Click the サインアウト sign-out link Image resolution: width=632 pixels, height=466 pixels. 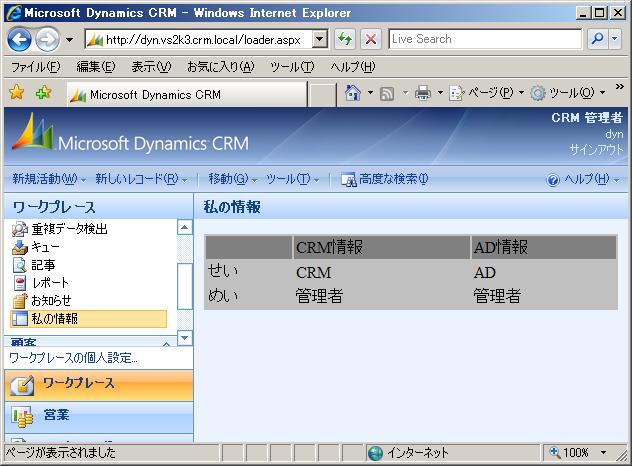click(596, 150)
